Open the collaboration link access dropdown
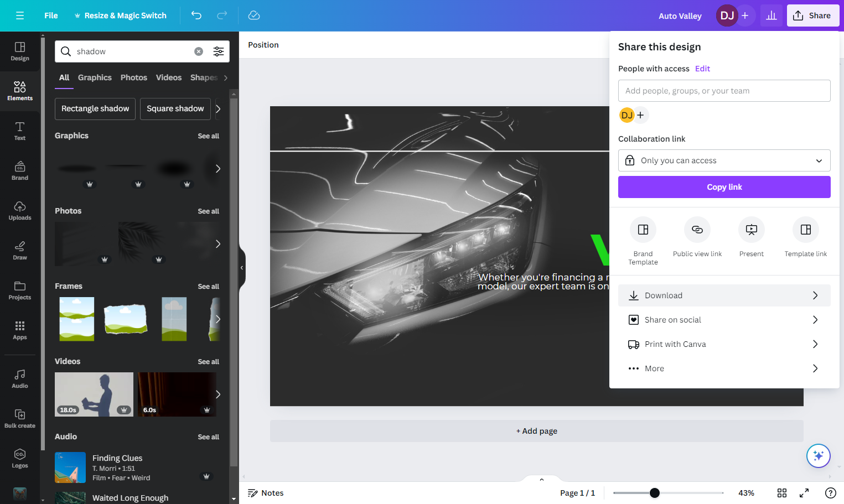844x504 pixels. point(724,160)
